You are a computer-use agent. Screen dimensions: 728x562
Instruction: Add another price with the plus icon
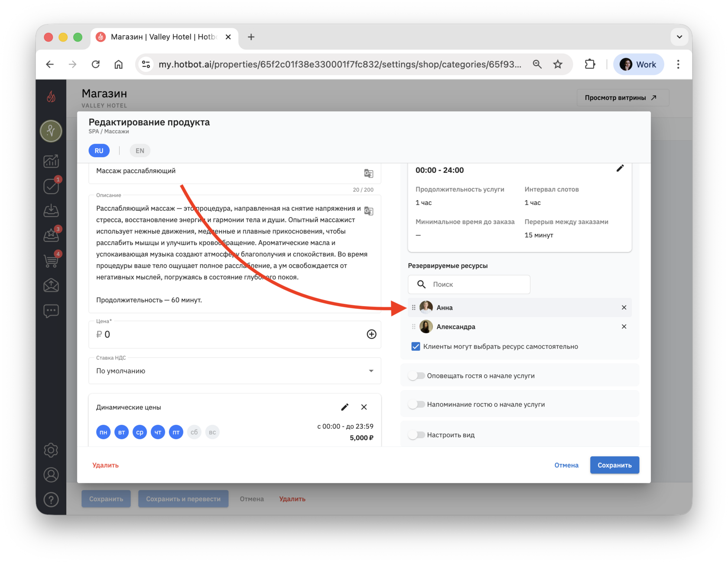[371, 334]
